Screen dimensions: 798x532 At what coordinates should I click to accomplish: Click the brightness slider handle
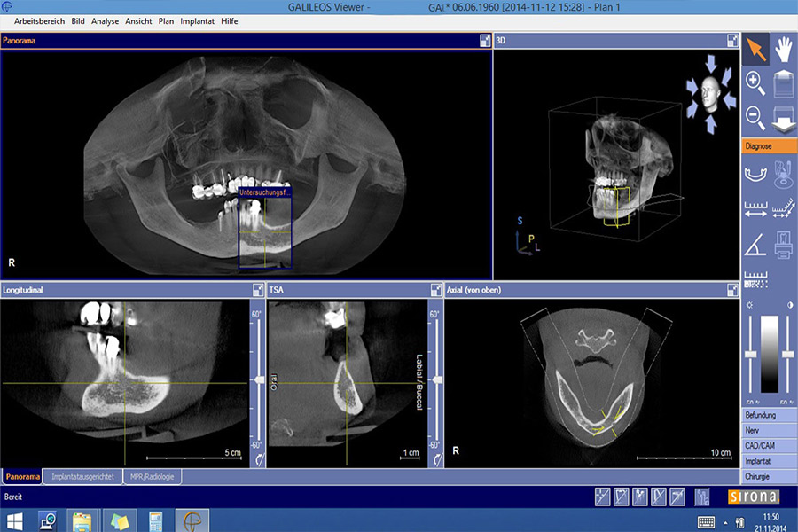pos(750,354)
